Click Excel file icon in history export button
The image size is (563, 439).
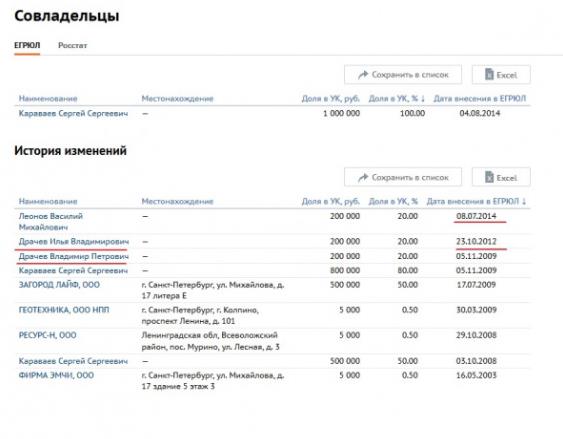[x=489, y=177]
